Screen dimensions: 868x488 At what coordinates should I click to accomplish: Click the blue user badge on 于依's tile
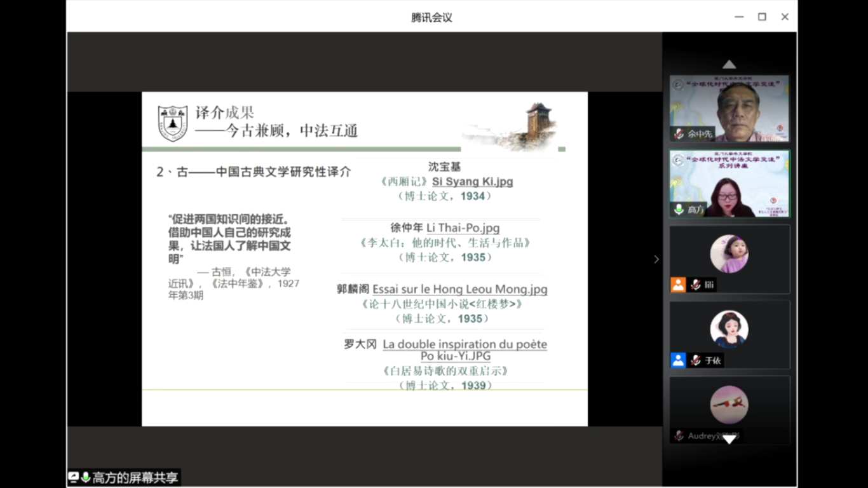click(x=678, y=360)
